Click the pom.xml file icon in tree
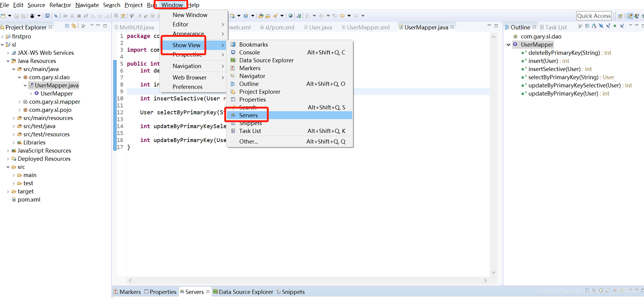The height and width of the screenshot is (298, 644). [x=14, y=199]
